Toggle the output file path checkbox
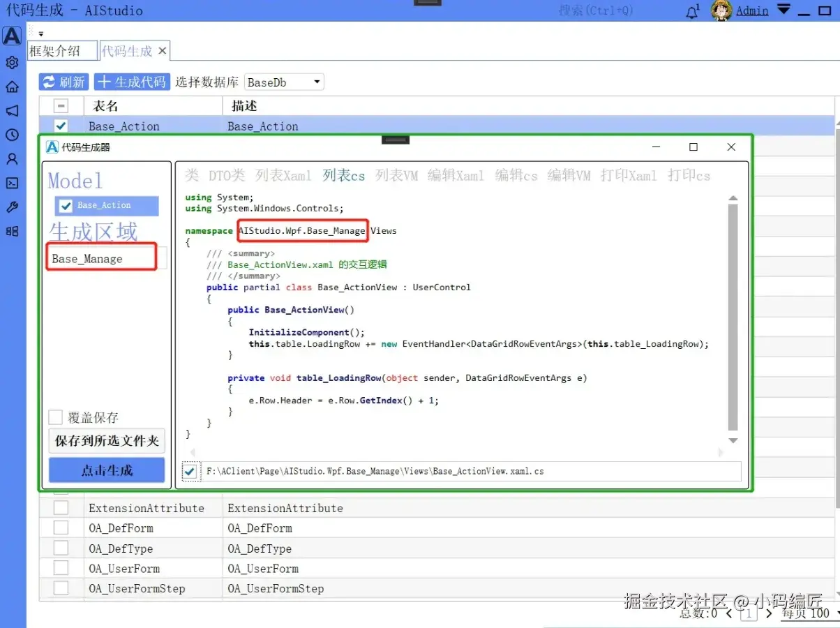 click(x=189, y=472)
